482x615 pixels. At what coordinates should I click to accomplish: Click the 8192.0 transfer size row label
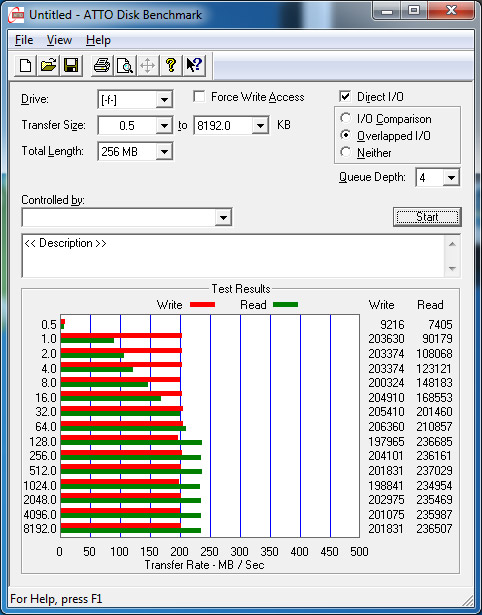coord(40,529)
